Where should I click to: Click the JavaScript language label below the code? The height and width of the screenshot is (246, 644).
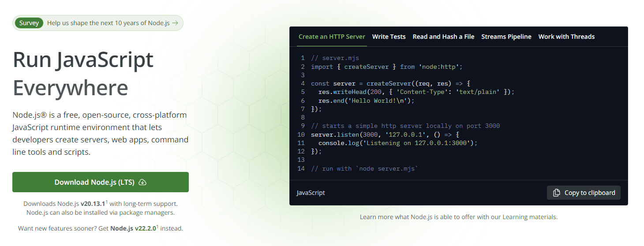(x=311, y=193)
